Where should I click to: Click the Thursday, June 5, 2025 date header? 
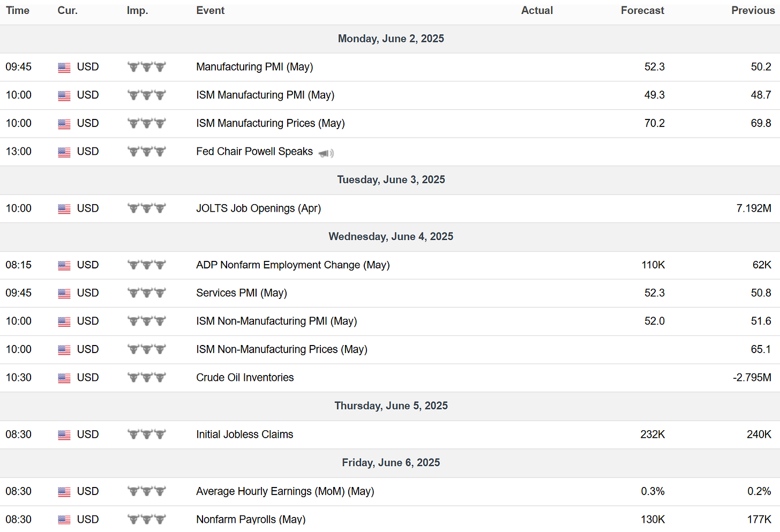[x=391, y=406]
